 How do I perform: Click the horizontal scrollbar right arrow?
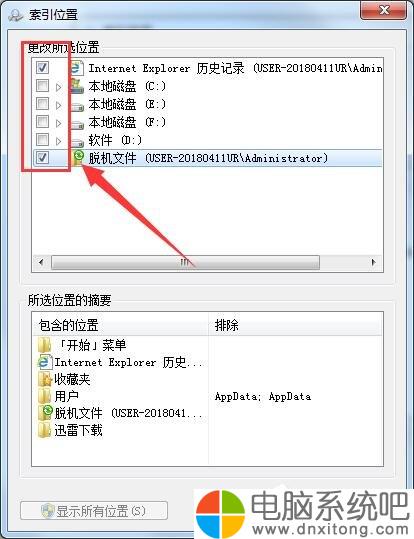coord(374,263)
